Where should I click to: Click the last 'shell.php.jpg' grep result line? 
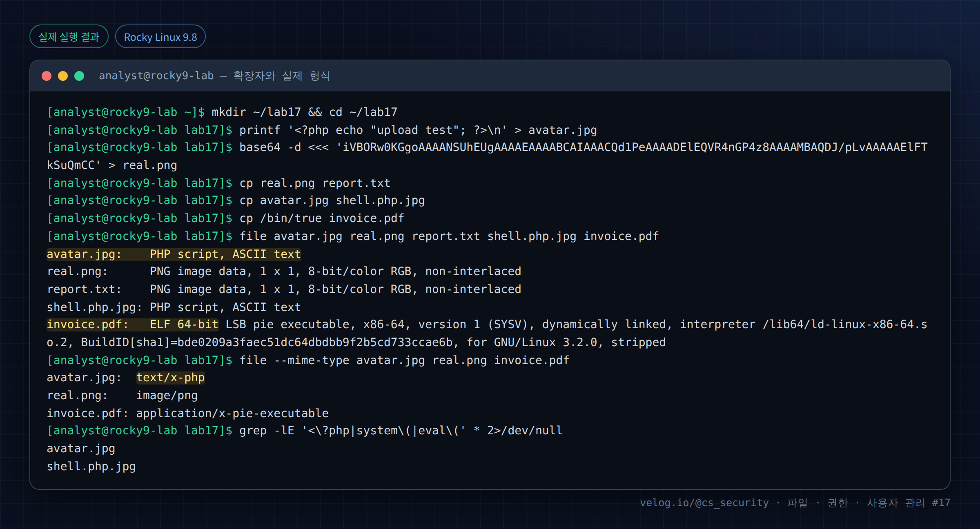tap(91, 466)
